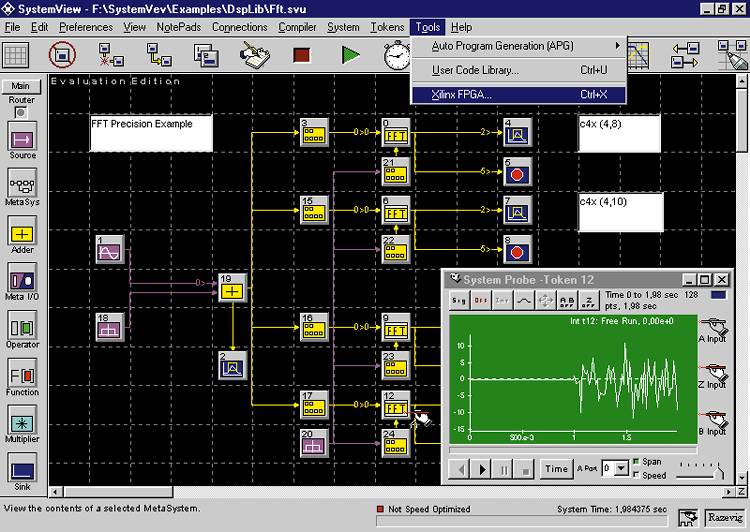Open the File menu
The image size is (750, 532).
(12, 27)
